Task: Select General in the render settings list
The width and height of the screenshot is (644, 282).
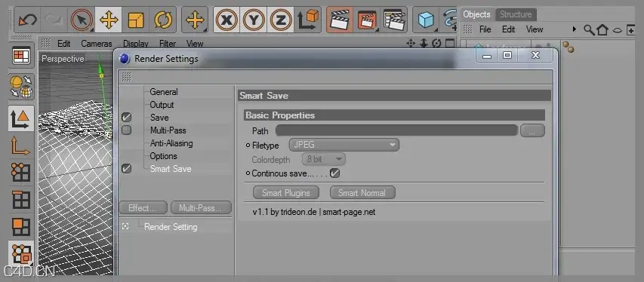Action: click(x=164, y=92)
